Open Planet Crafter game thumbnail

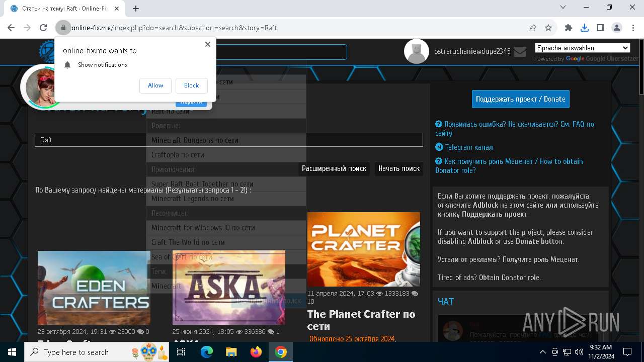(x=364, y=249)
